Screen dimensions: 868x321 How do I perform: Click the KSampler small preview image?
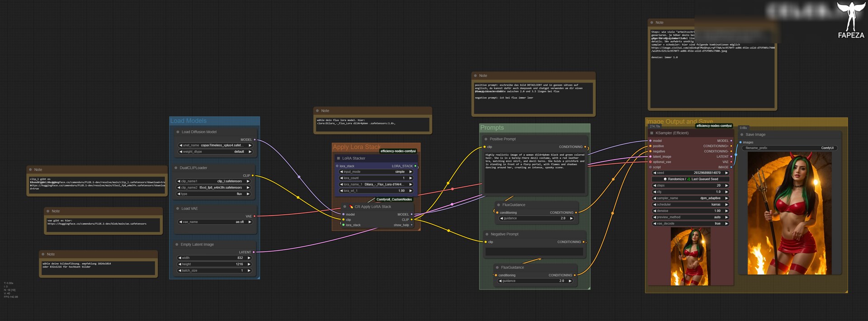(690, 256)
